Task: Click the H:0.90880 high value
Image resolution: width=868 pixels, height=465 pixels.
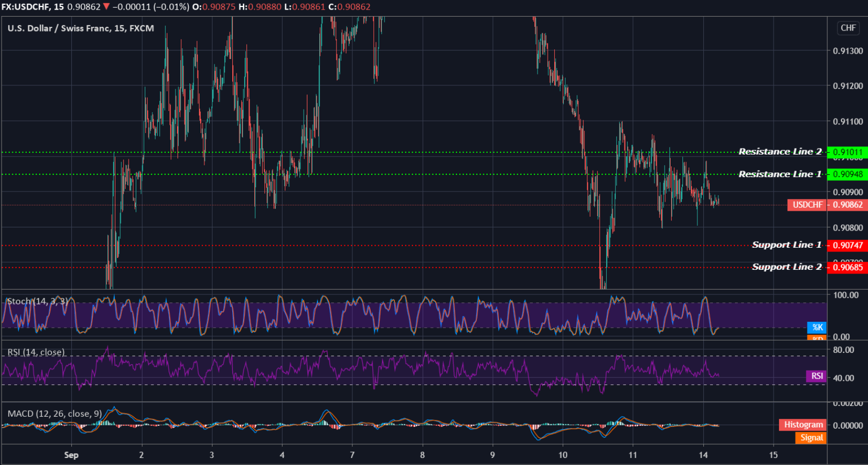Action: (x=260, y=7)
